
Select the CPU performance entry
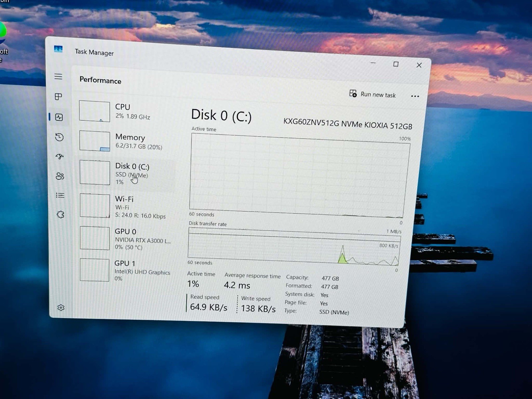click(126, 111)
